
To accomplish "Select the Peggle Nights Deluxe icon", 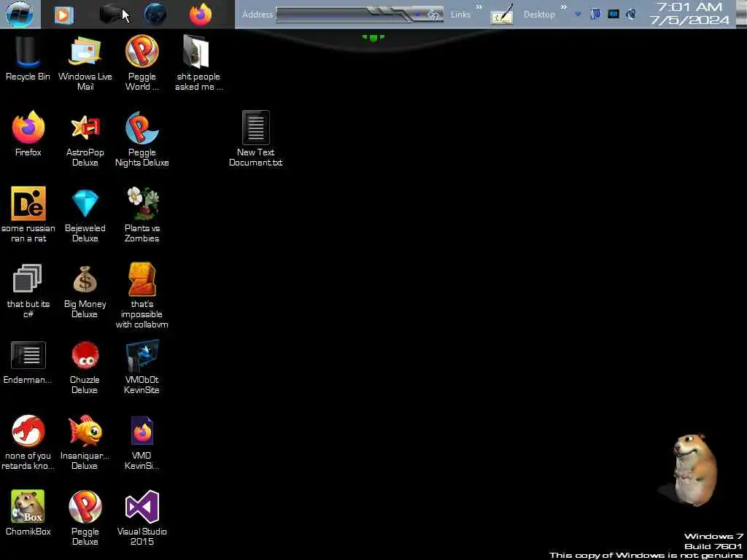I will coord(142,139).
